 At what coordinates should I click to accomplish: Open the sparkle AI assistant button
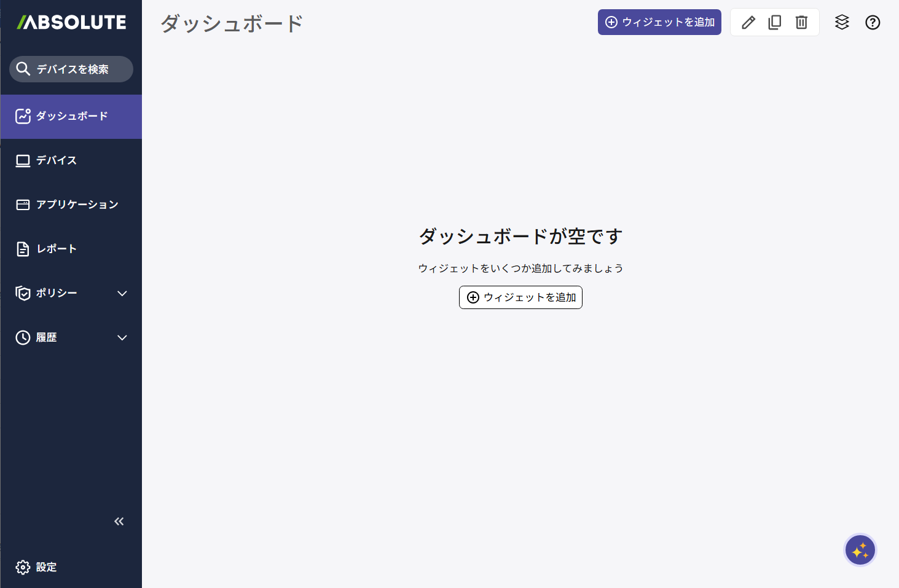860,550
